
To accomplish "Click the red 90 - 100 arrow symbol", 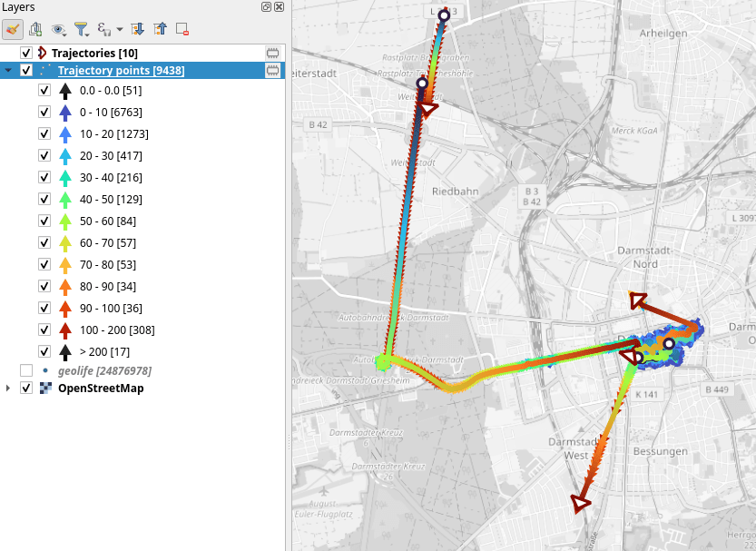I will click(64, 308).
